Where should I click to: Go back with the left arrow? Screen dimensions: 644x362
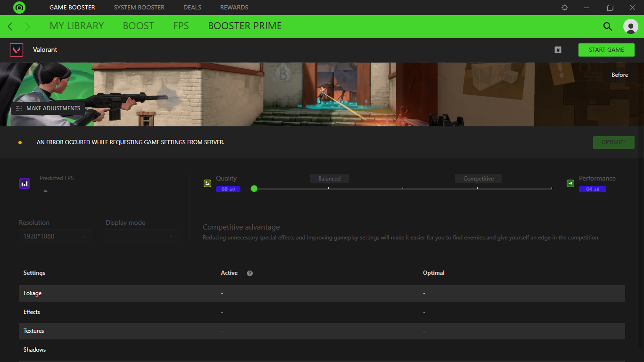10,26
